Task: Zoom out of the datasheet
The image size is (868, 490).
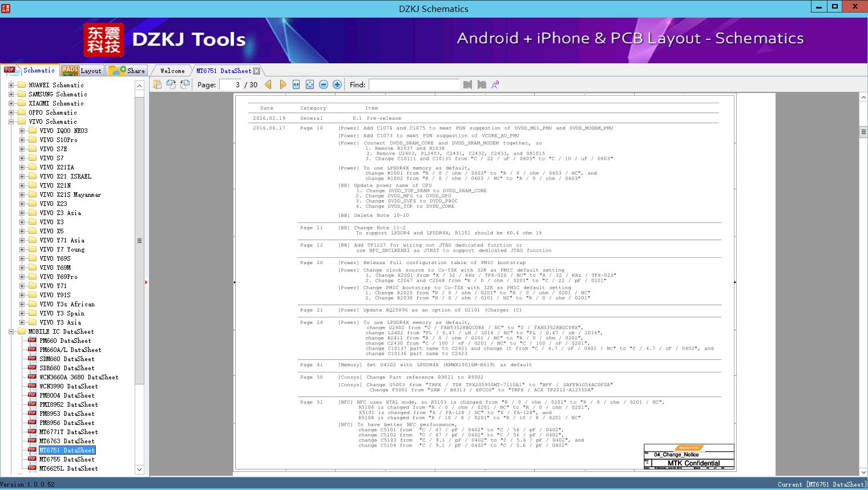Action: 324,84
